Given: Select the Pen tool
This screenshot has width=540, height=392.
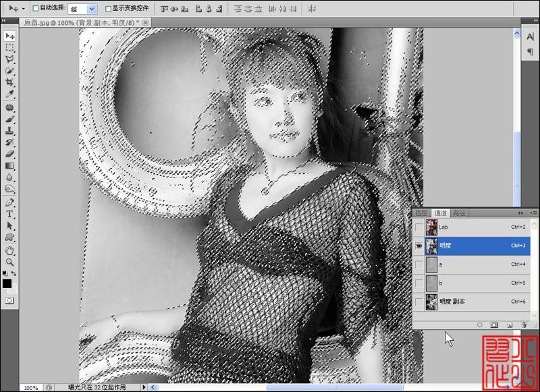Looking at the screenshot, I should pos(9,202).
